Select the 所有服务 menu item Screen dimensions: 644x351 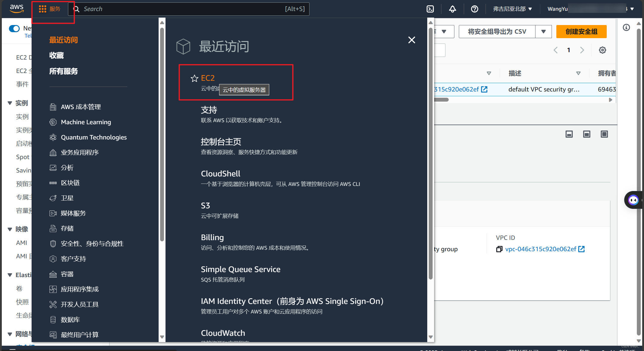pos(64,71)
